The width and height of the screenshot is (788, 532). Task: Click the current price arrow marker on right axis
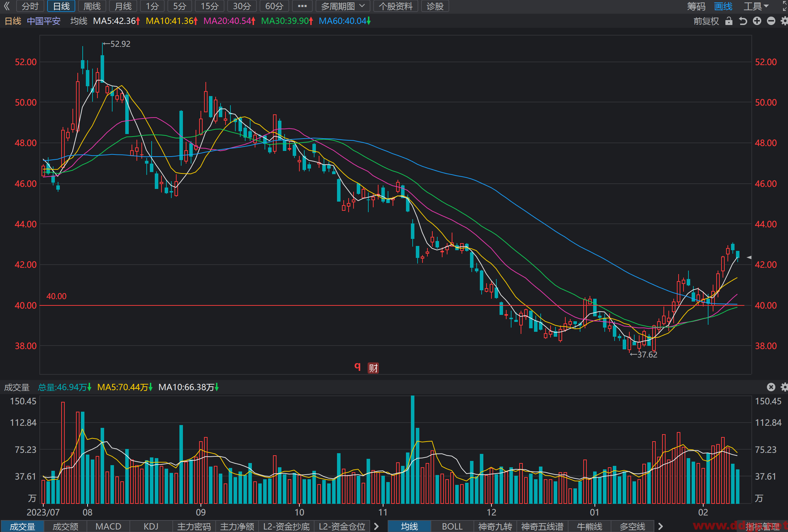click(x=749, y=258)
